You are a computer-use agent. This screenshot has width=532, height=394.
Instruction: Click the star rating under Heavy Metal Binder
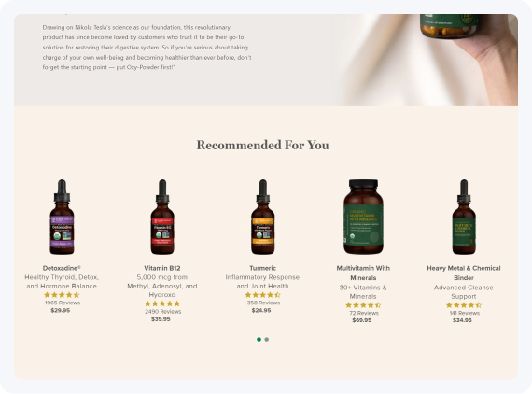(464, 305)
